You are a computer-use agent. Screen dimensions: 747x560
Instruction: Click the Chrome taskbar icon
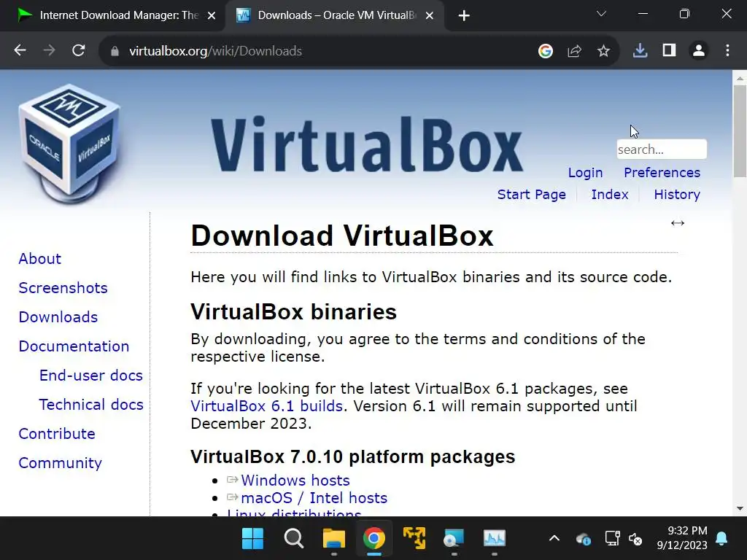374,539
